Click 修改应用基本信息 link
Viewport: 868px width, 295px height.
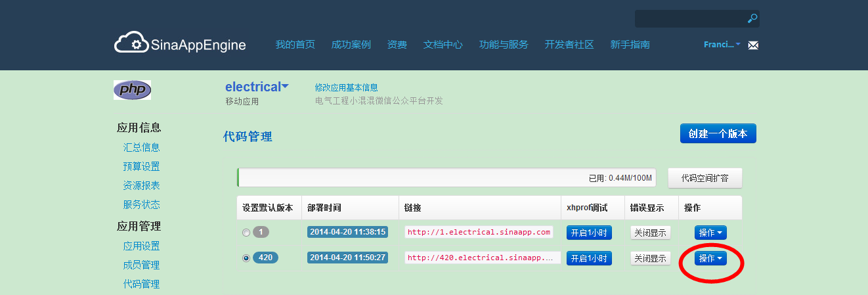[x=346, y=87]
